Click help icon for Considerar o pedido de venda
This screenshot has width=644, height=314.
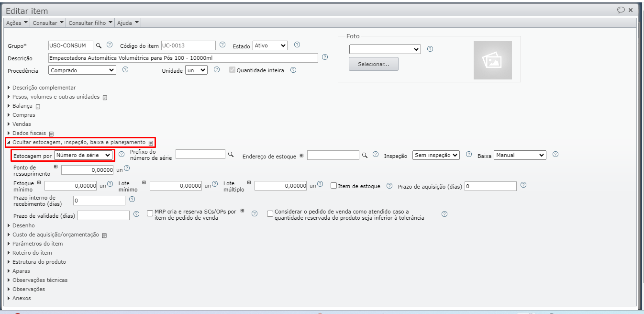444,214
